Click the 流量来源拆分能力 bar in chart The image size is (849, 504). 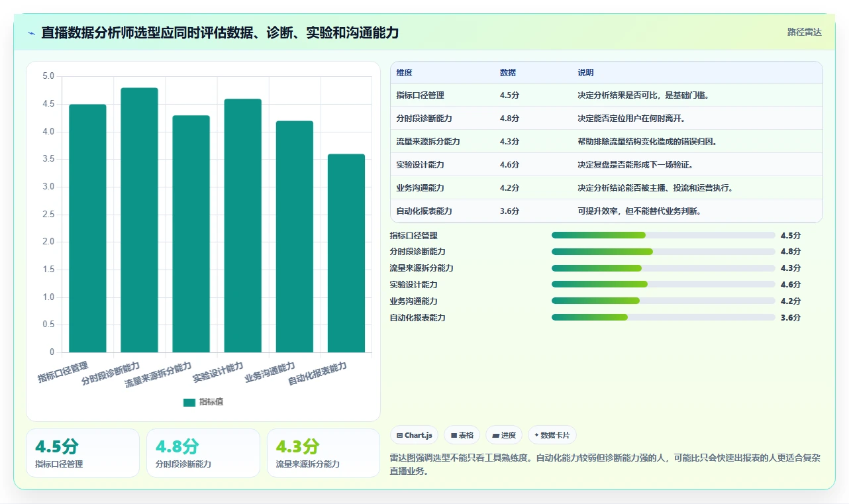191,234
